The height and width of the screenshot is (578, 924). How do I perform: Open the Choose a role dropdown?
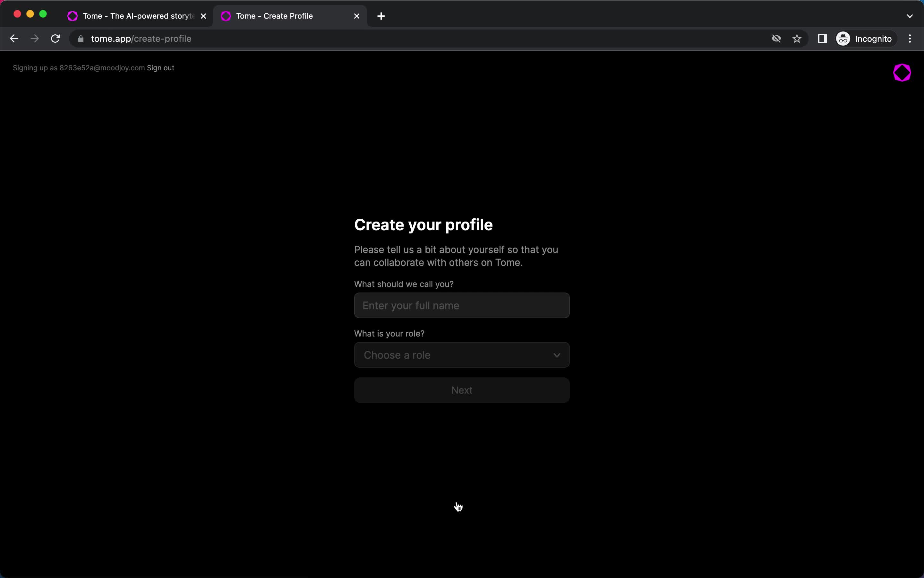point(462,355)
